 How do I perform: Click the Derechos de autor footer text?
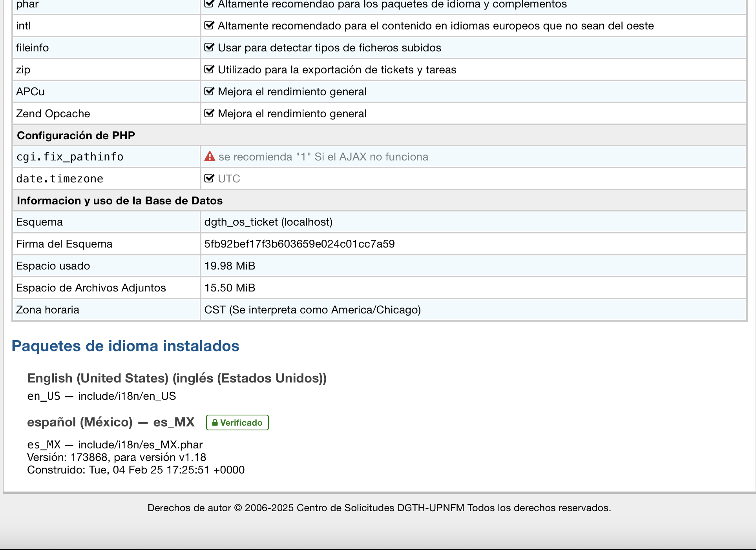[379, 508]
